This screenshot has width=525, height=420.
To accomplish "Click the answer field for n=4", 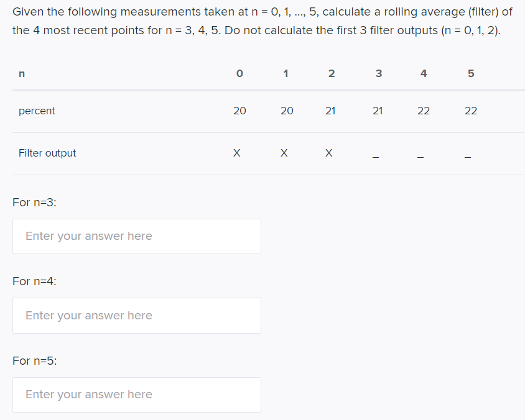I will [136, 316].
